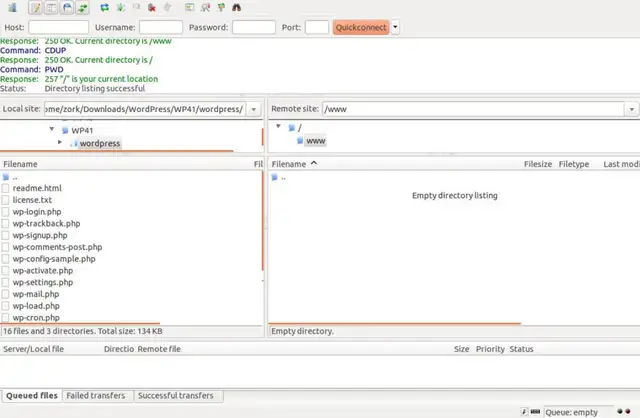Click the process queue toolbar icon

pos(121,7)
